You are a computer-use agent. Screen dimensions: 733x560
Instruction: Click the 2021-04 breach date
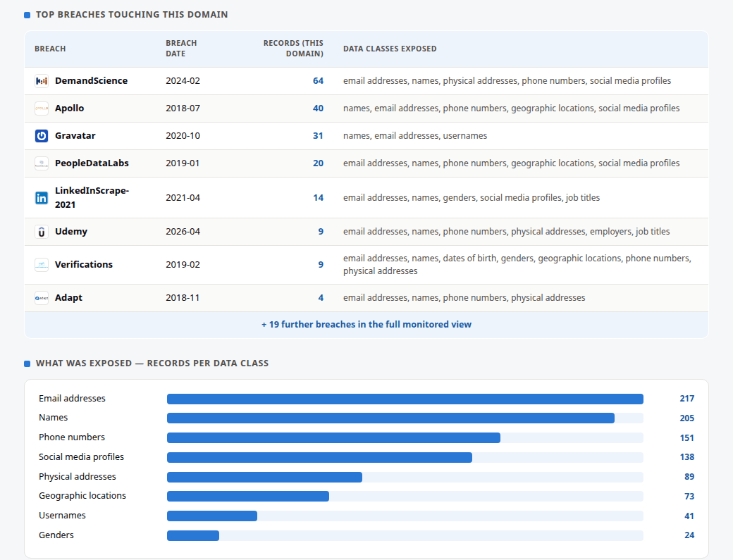pyautogui.click(x=183, y=197)
